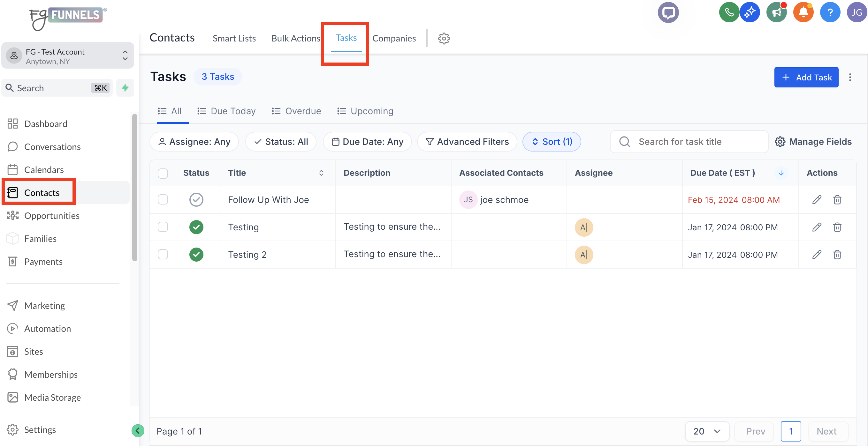Switch to the Overdue tasks tab

296,111
